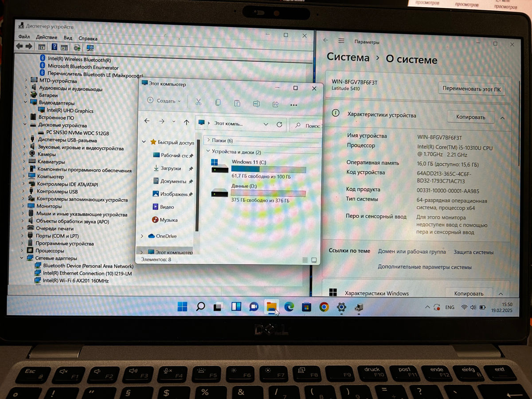Click Копировать next to Характеристики устройства
Viewport: 532px width, 399px height.
point(471,117)
